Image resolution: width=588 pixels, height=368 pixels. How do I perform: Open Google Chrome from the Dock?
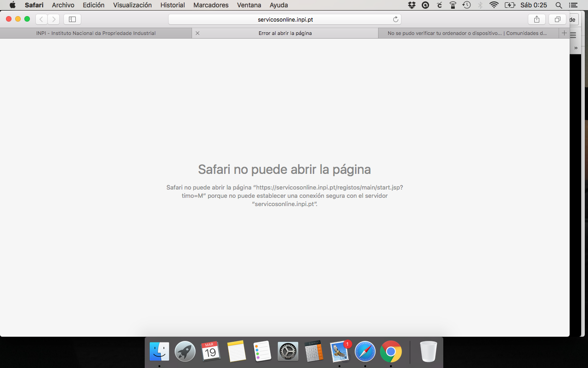[x=391, y=352]
